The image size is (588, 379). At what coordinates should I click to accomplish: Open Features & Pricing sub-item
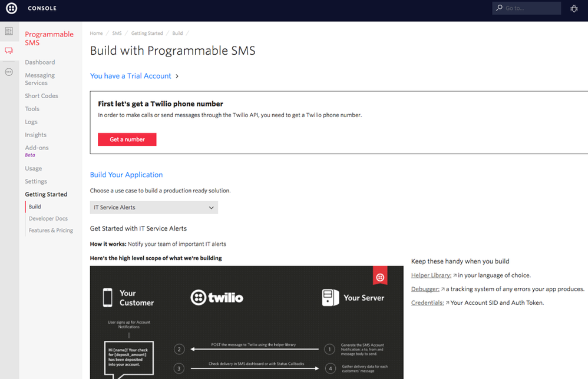coord(51,230)
